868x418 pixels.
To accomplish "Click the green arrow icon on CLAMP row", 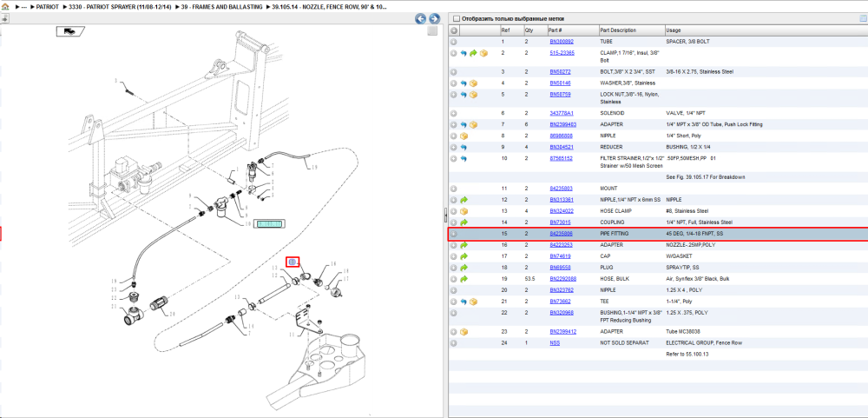I will 473,53.
